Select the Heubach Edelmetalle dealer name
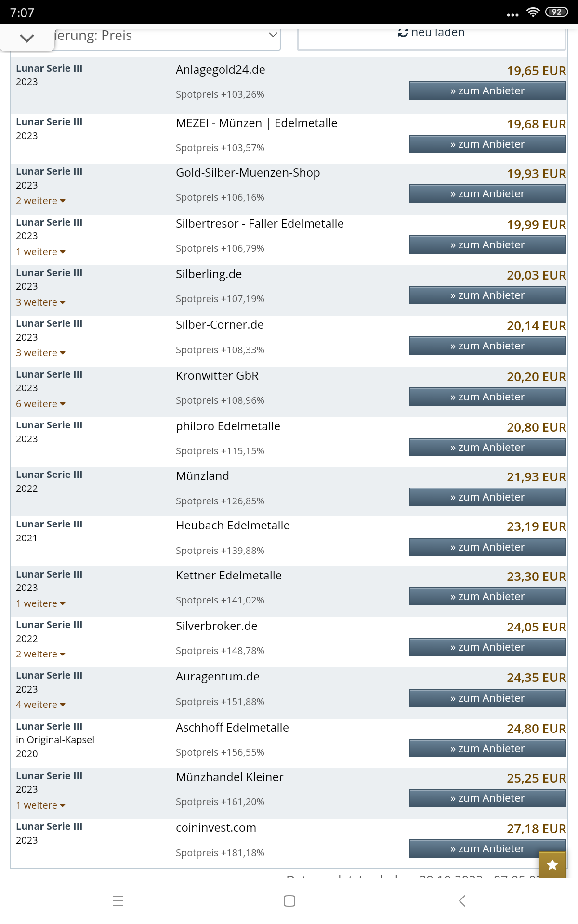Screen dimensions: 578x924 [x=233, y=526]
